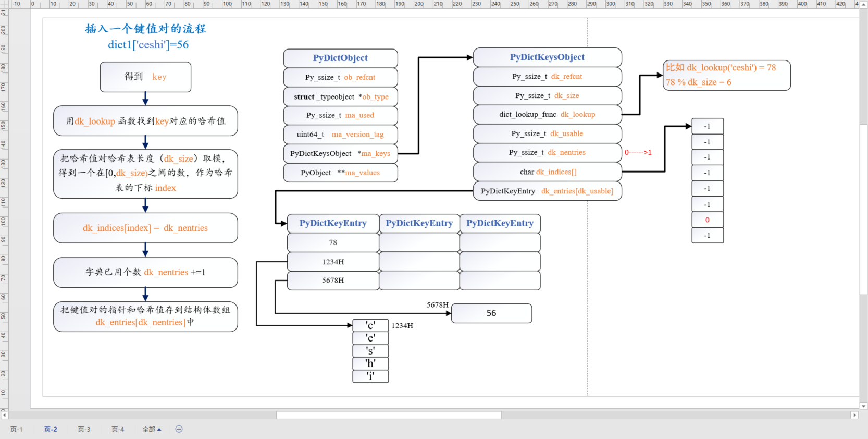
Task: Select the PyDictObject header shape
Action: [340, 58]
